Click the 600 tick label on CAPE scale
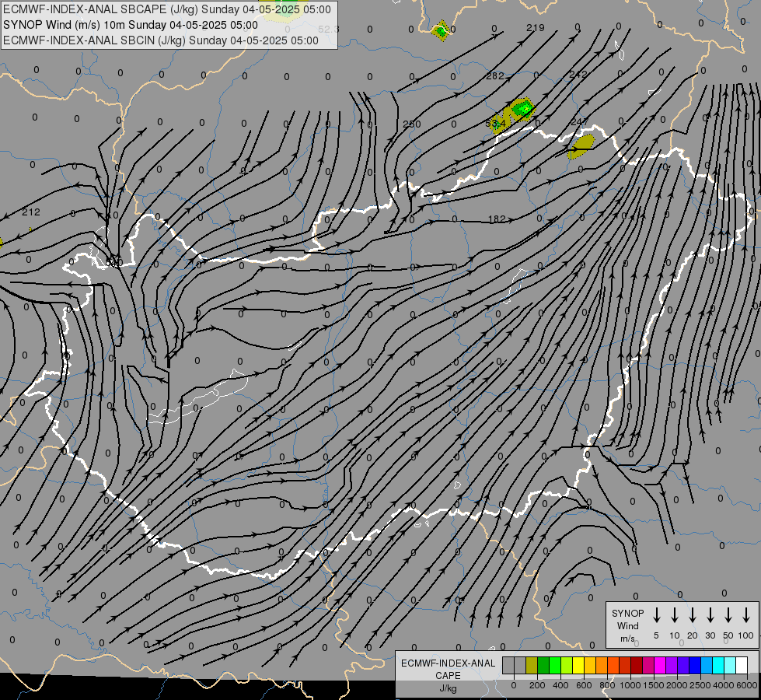 [584, 685]
